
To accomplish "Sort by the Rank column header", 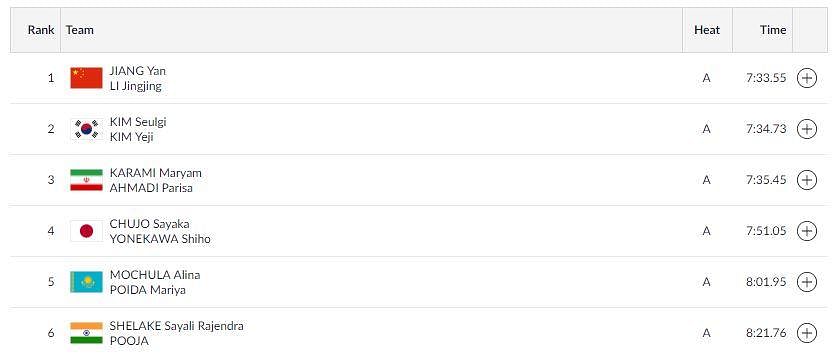I will 41,30.
